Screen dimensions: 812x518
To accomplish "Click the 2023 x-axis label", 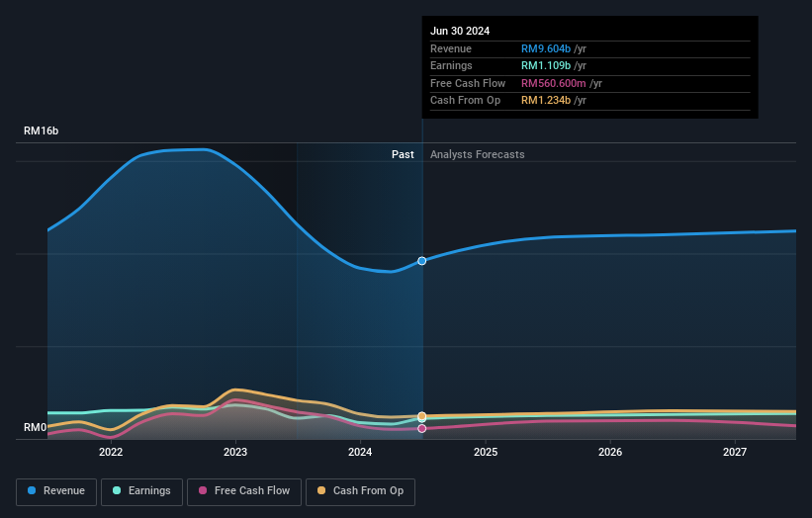I will point(235,452).
